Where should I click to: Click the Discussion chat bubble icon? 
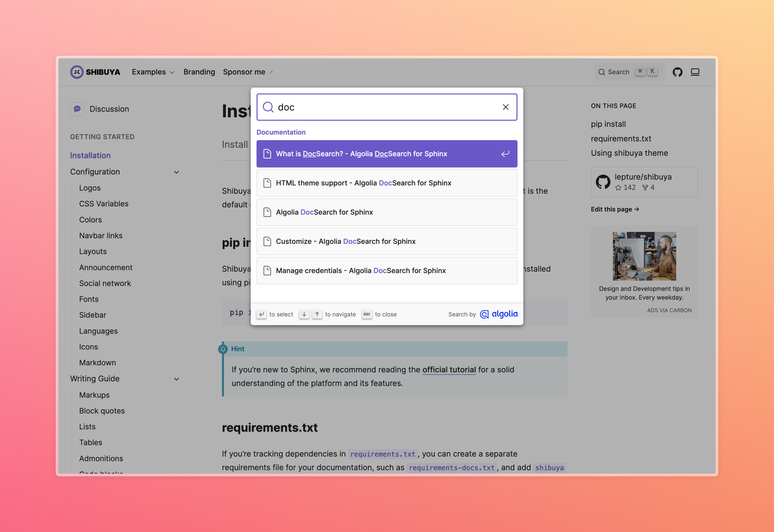click(77, 109)
